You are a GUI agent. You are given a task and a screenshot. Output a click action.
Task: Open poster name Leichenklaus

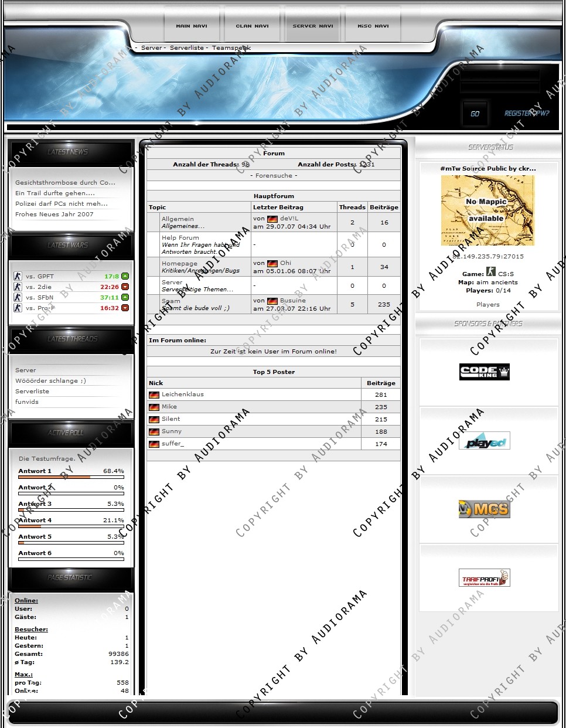tap(183, 394)
